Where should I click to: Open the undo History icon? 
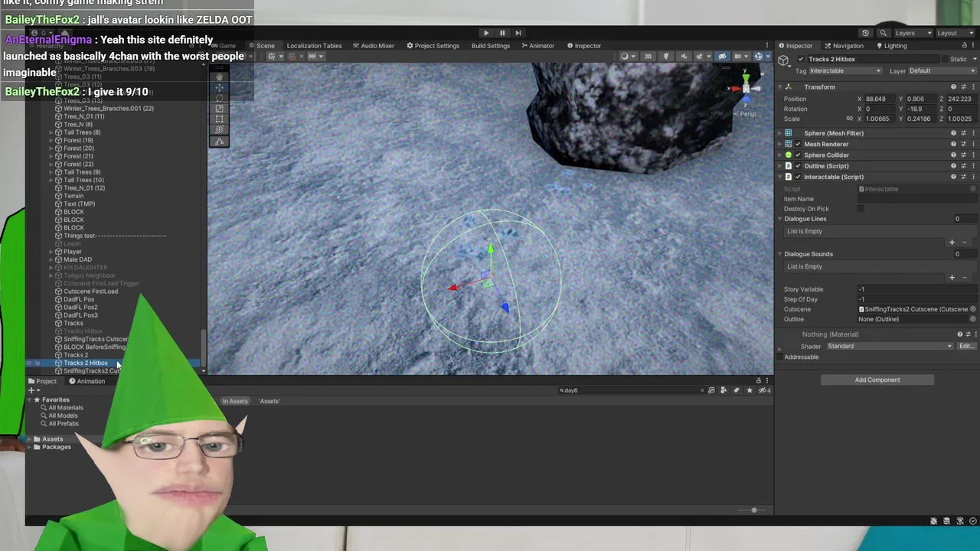[865, 33]
